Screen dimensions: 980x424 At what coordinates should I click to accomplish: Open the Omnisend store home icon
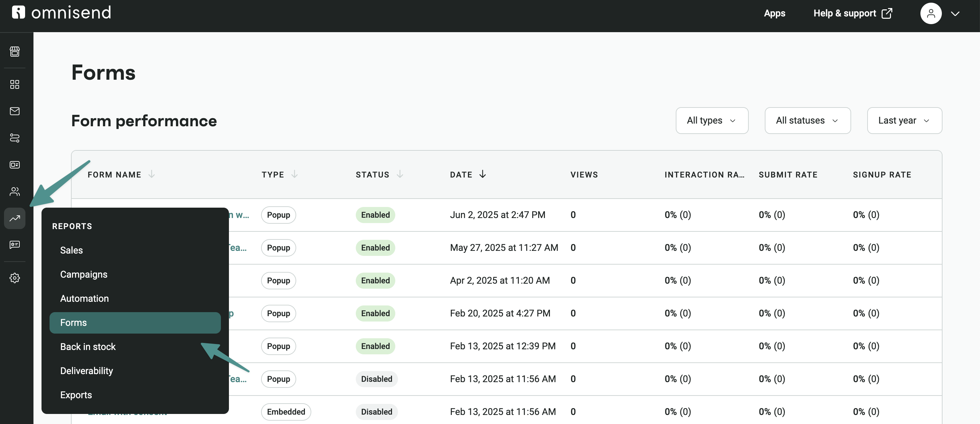(14, 52)
